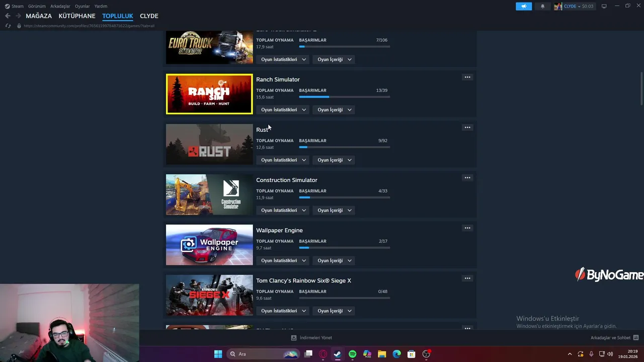This screenshot has height=362, width=644.
Task: Click the Steam taskbar icon
Action: pos(338,354)
